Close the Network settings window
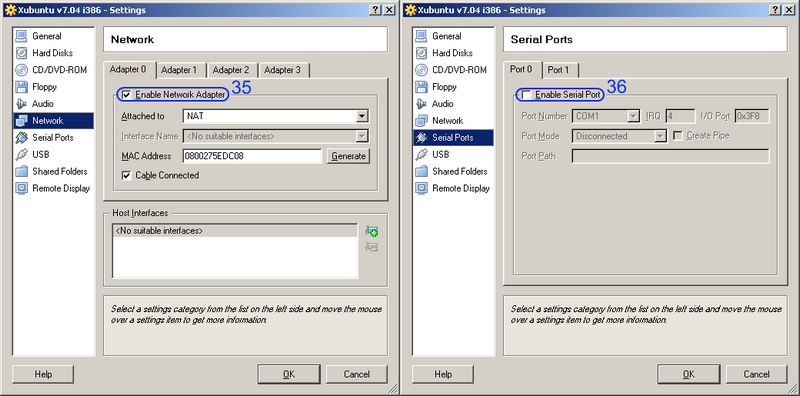800x396 pixels. tap(389, 10)
